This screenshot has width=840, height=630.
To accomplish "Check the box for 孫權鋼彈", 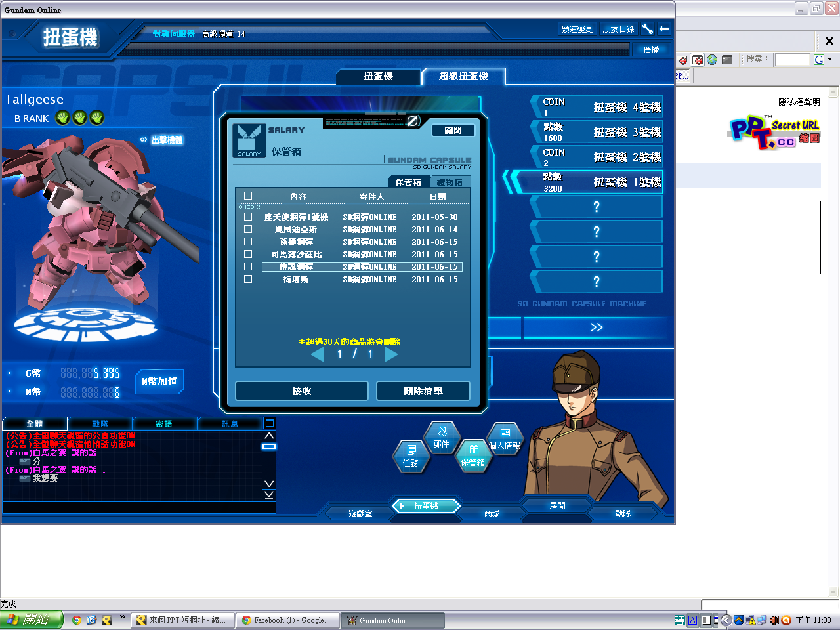I will 248,241.
